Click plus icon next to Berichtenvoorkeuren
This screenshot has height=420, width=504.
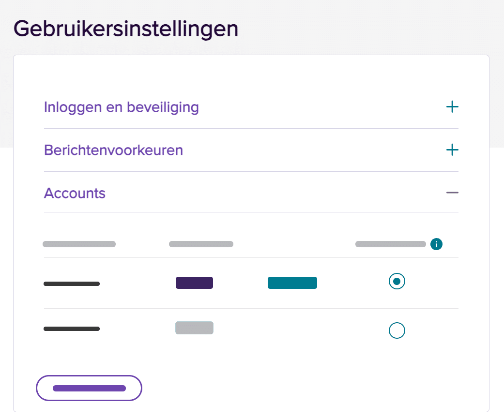pyautogui.click(x=452, y=150)
